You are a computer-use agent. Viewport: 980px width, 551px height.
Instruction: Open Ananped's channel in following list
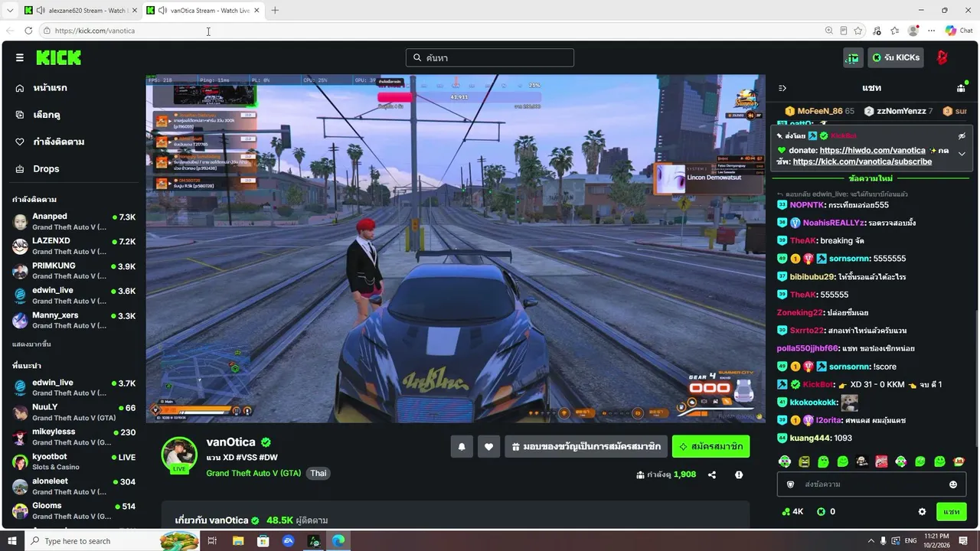click(x=73, y=222)
